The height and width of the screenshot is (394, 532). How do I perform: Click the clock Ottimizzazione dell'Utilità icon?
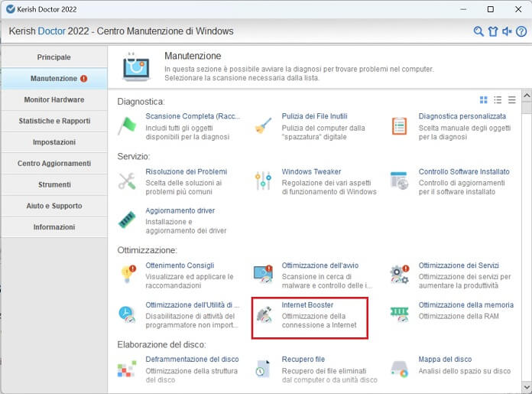click(x=127, y=314)
